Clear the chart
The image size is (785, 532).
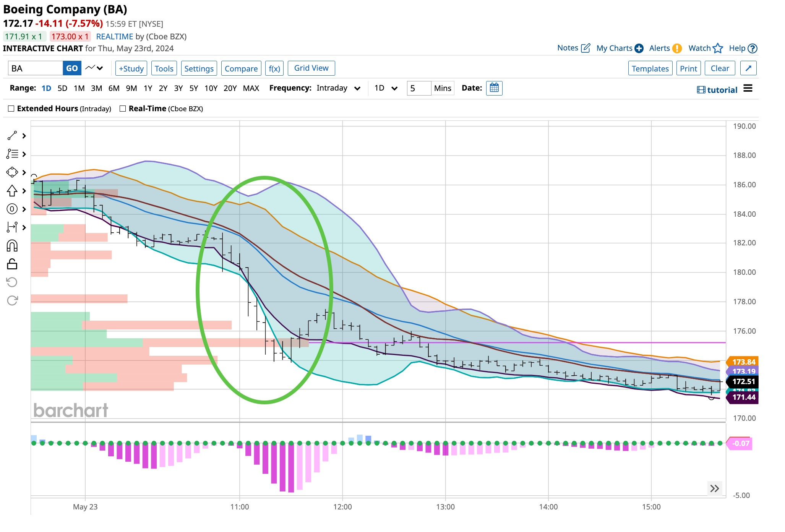(720, 68)
